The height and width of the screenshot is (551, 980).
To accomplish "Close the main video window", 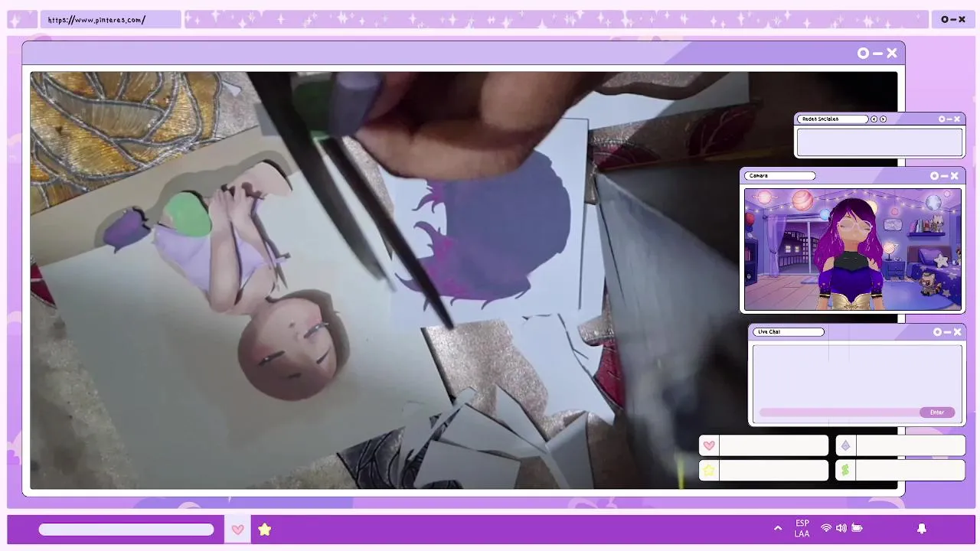I will 892,54.
